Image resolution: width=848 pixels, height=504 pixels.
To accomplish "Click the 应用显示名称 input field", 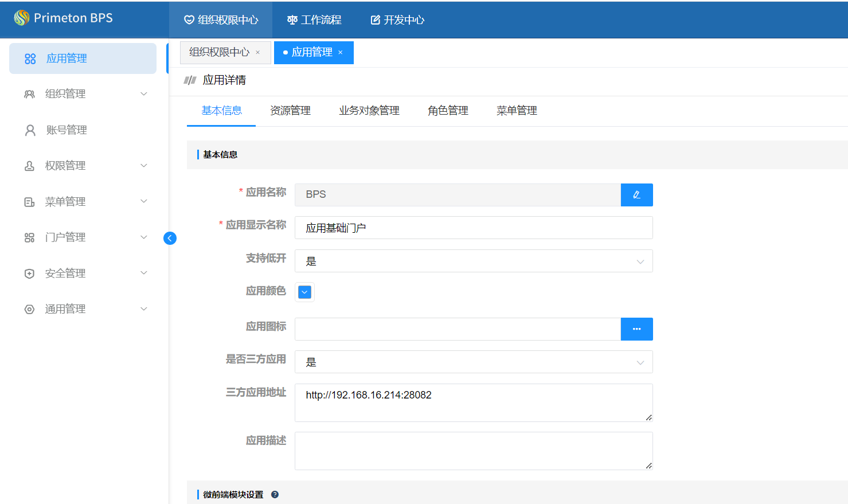I will 474,228.
